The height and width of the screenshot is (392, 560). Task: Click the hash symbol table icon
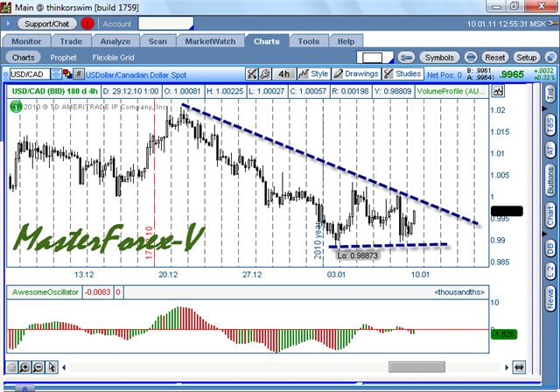(79, 74)
